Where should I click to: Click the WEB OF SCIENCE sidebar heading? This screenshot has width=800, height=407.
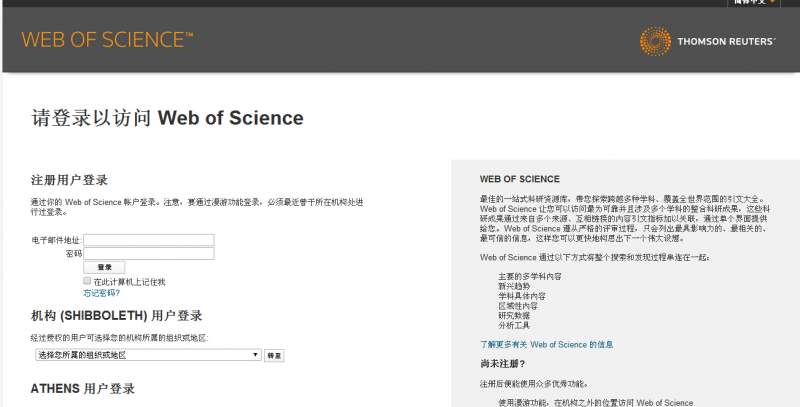[x=520, y=179]
